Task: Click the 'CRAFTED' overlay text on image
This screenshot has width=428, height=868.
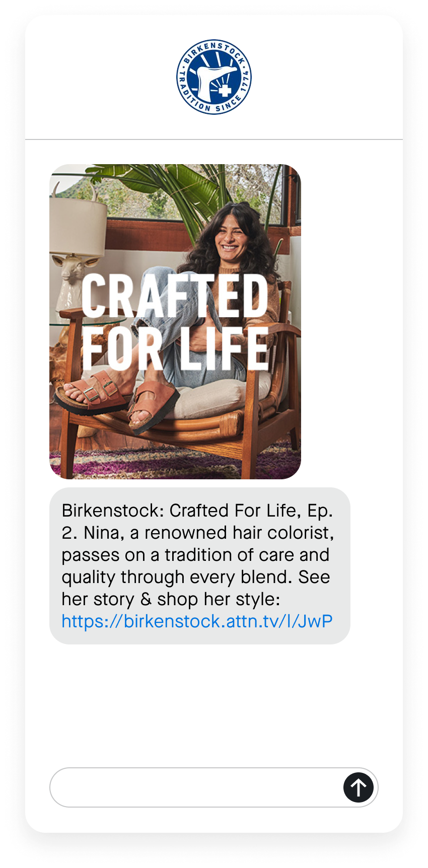Action: 175,297
